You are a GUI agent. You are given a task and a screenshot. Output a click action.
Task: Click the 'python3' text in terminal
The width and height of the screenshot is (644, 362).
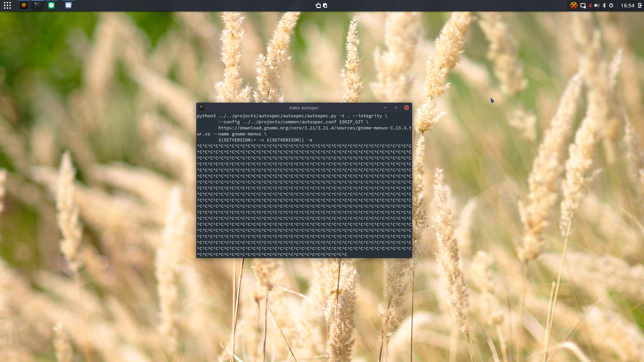pos(206,116)
